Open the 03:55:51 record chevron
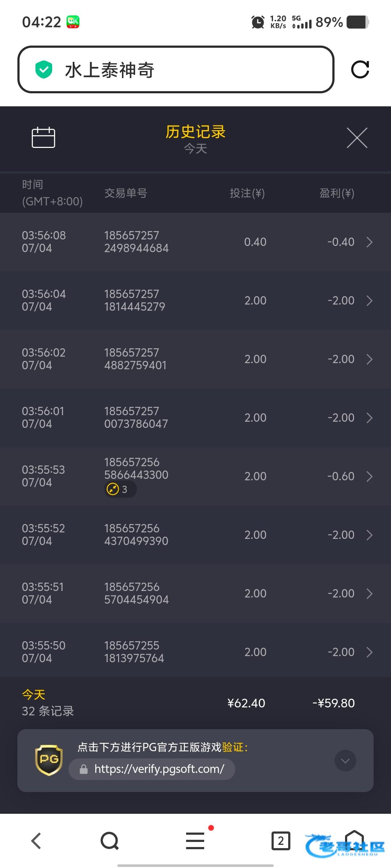Viewport: 391px width, 868px height. [369, 593]
